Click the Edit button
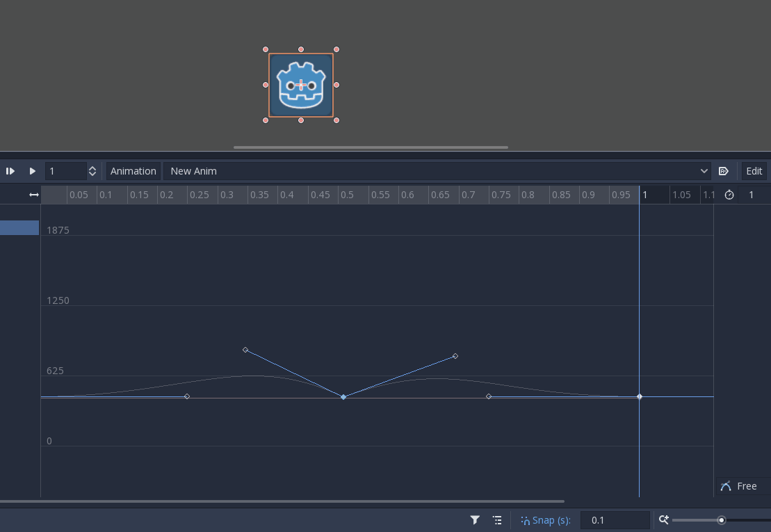771x532 pixels. tap(754, 170)
